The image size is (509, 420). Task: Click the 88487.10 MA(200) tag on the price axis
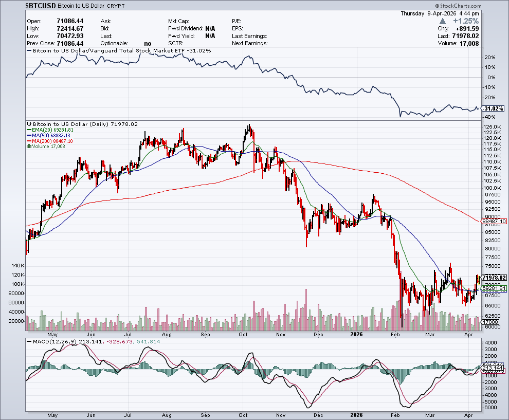tap(496, 221)
